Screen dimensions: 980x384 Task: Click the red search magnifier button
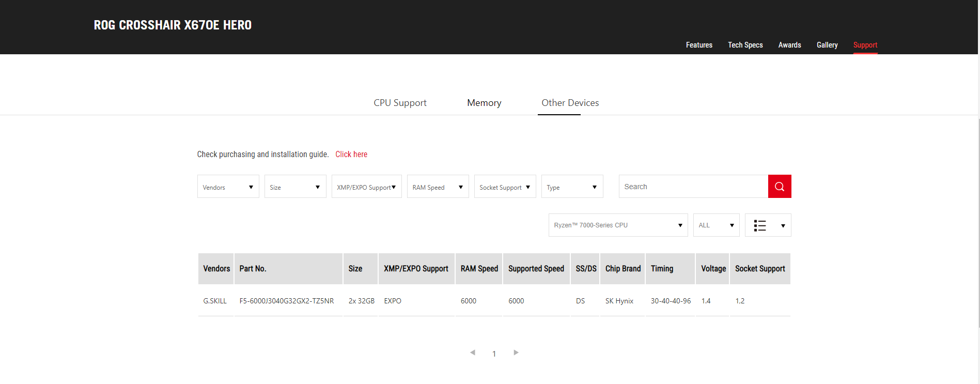(x=780, y=186)
